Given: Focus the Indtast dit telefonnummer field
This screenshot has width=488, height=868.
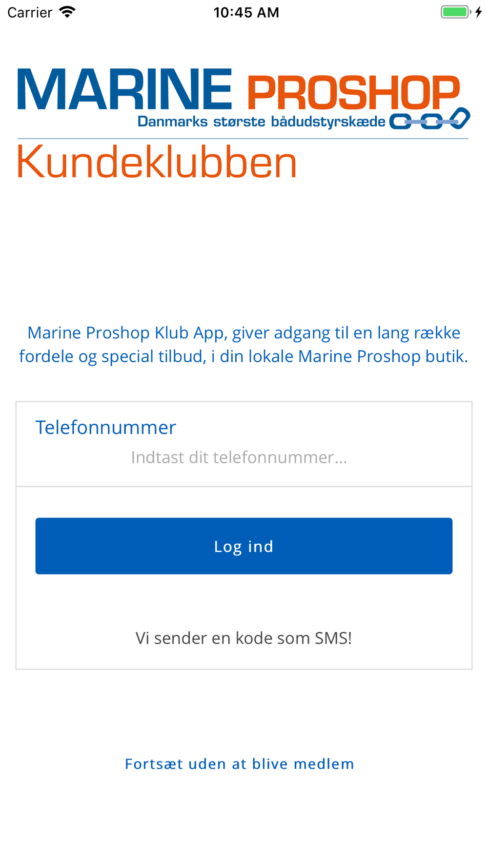Looking at the screenshot, I should [239, 457].
